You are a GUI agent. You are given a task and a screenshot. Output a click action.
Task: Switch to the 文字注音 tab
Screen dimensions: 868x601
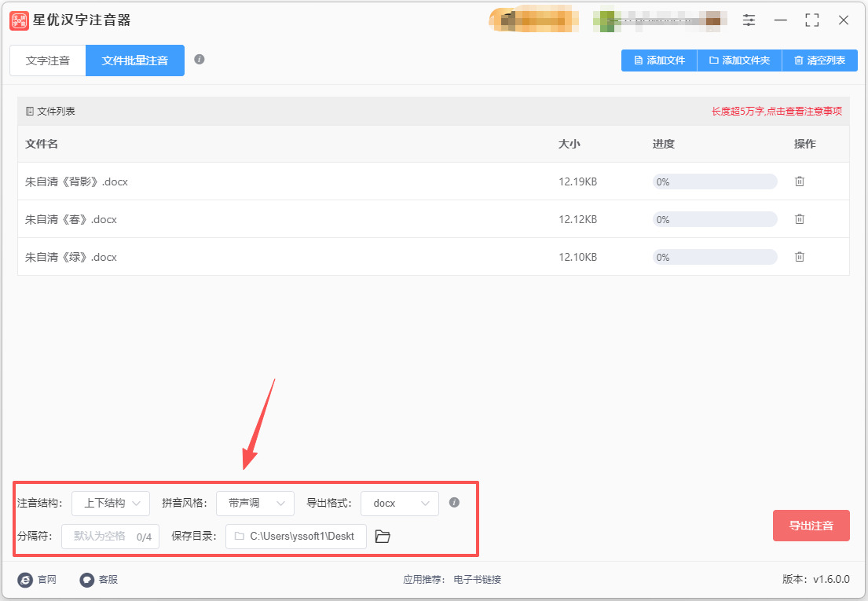pos(48,60)
